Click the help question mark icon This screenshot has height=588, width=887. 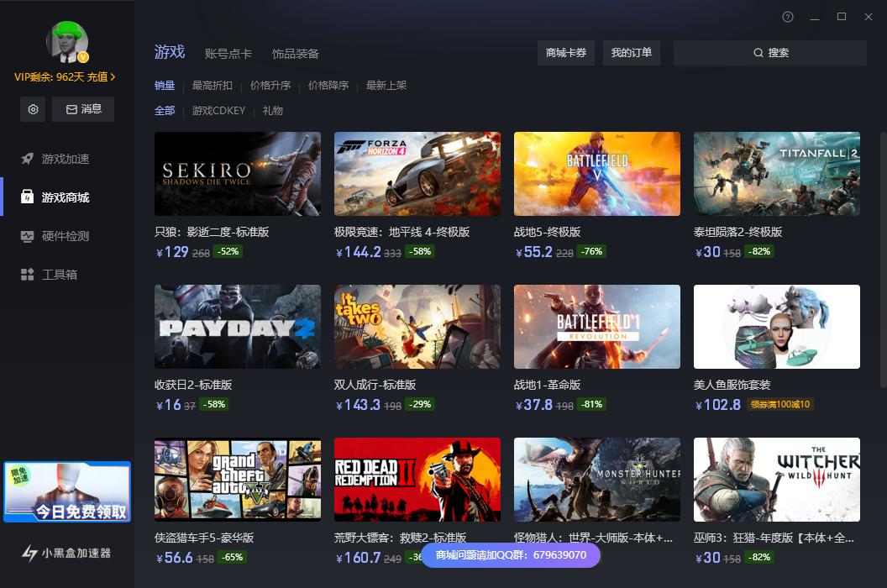coord(787,17)
